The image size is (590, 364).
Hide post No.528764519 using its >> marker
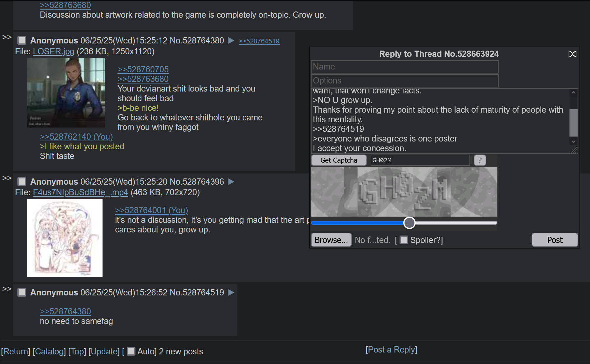(7, 289)
